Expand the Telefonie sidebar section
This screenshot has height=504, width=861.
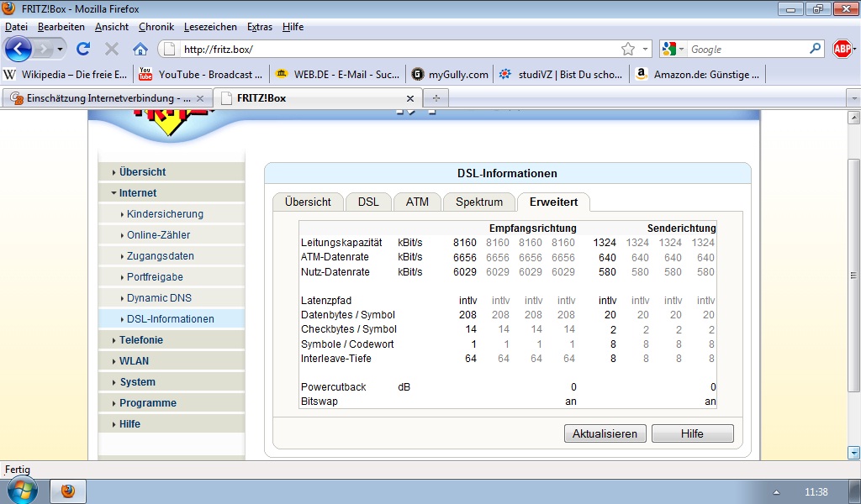click(x=172, y=340)
